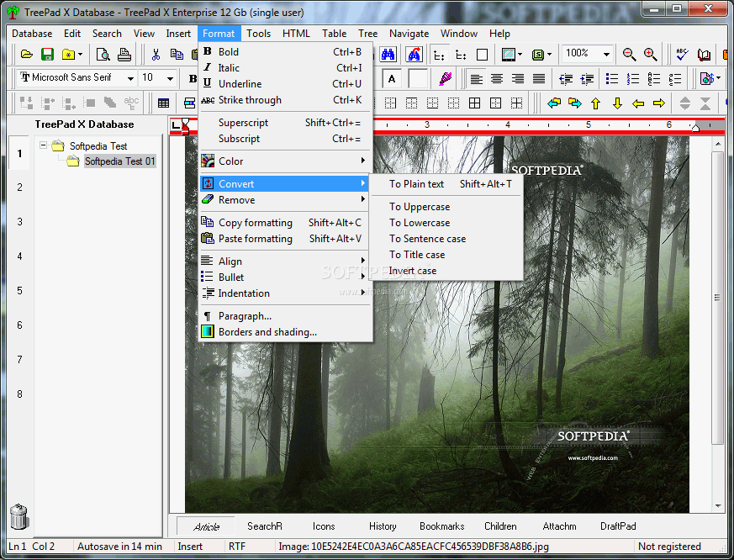Switch to the Bookmarks tab
Viewport: 734px width, 560px height.
442,526
